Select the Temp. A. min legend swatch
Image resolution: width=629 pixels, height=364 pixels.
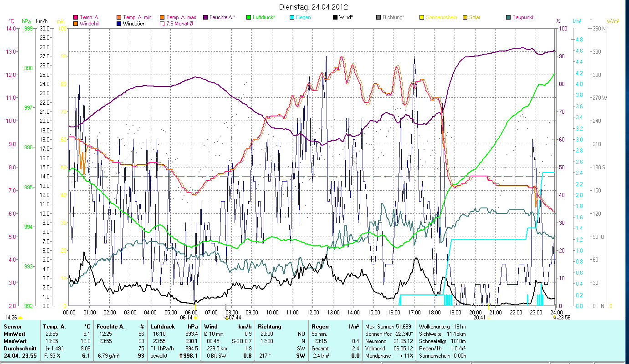[x=119, y=17]
